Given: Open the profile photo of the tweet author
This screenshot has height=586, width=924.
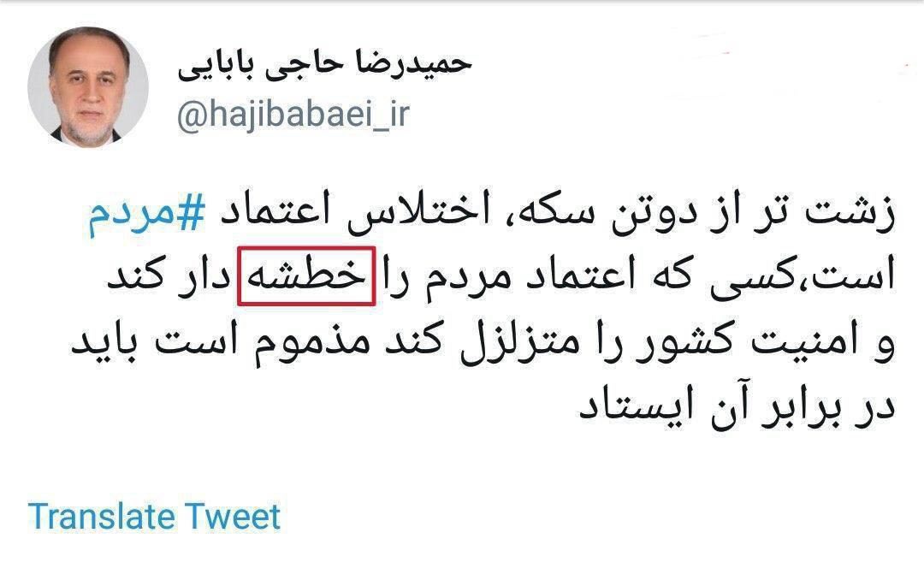Looking at the screenshot, I should click(88, 86).
